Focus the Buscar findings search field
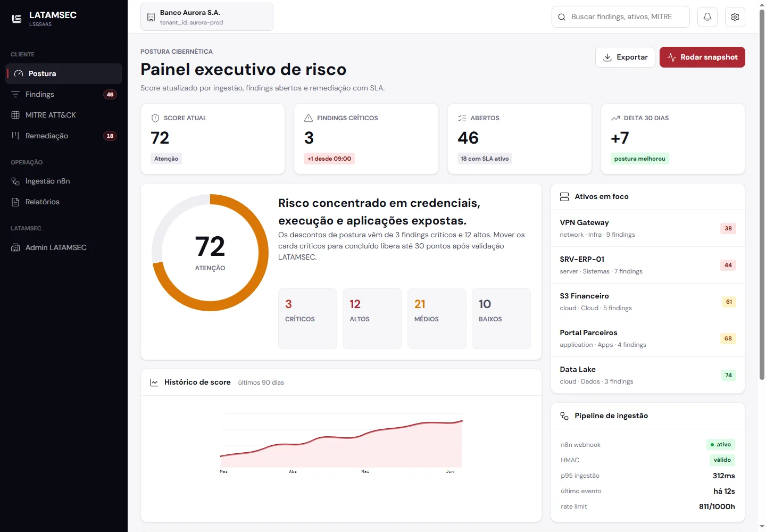Image resolution: width=766 pixels, height=532 pixels. (x=621, y=17)
